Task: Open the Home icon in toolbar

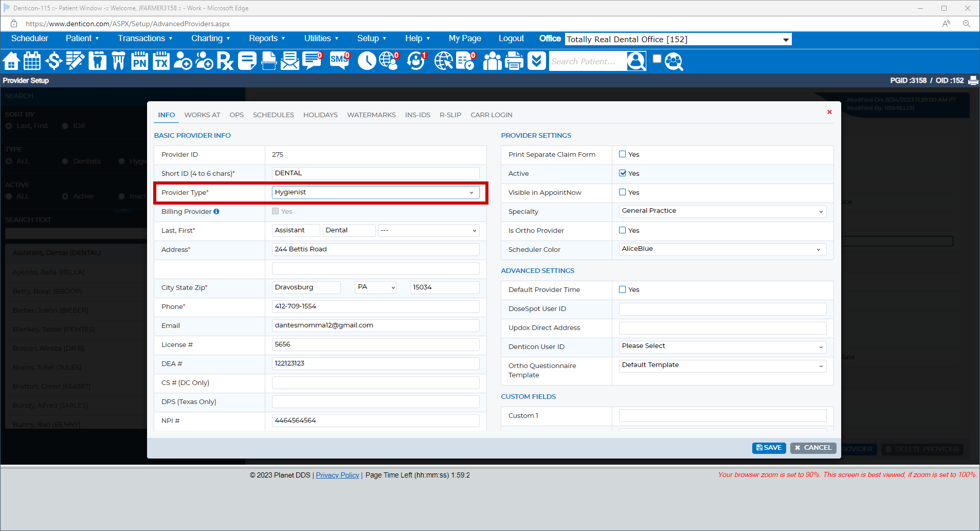Action: click(x=11, y=61)
